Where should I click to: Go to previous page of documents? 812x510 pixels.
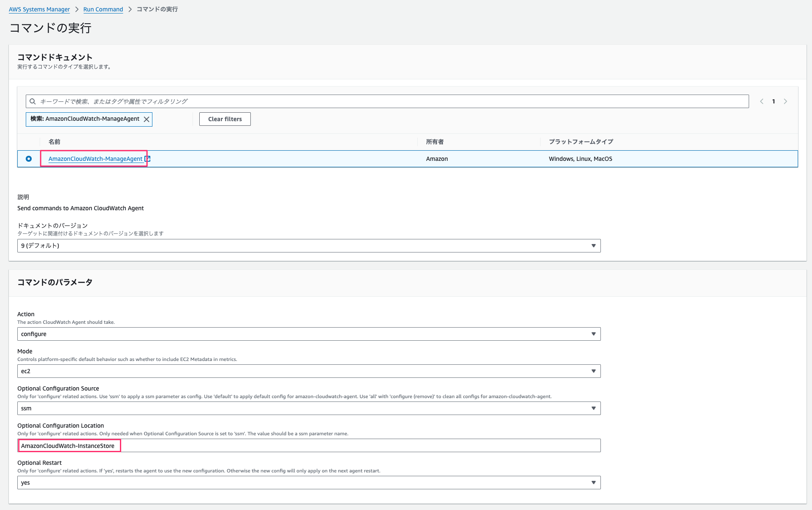(x=762, y=101)
